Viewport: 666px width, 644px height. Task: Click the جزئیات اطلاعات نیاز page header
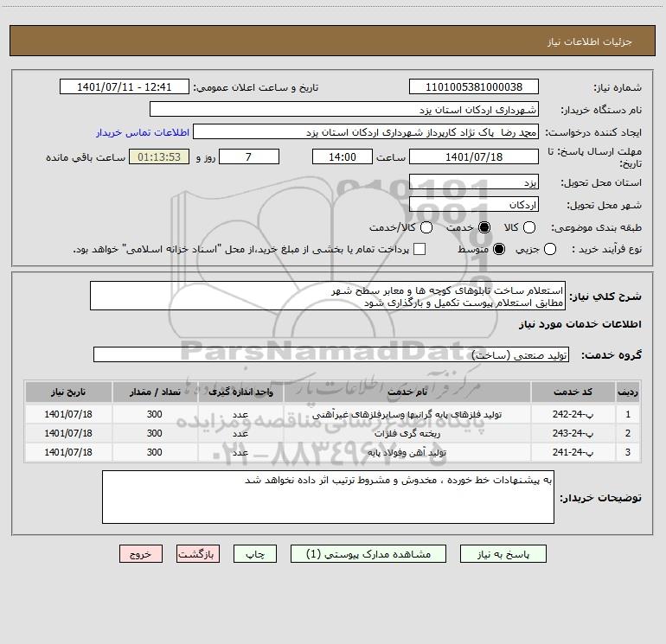pyautogui.click(x=590, y=41)
